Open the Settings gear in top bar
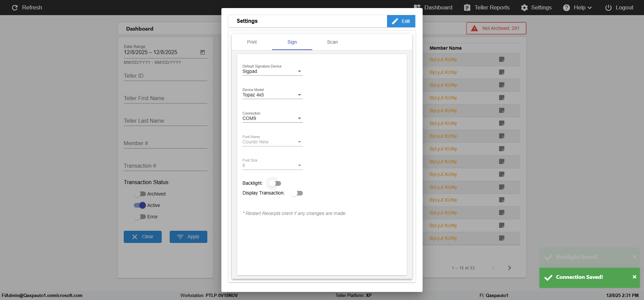The image size is (644, 300). point(524,7)
